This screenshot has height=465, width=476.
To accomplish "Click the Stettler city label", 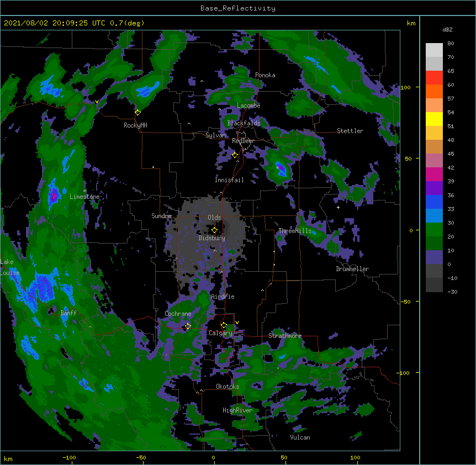I will pos(350,131).
